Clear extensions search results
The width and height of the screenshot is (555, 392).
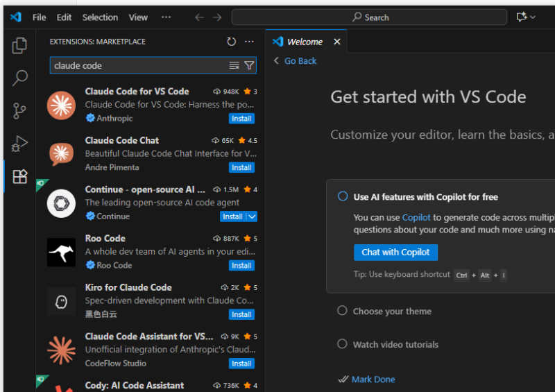tap(234, 65)
